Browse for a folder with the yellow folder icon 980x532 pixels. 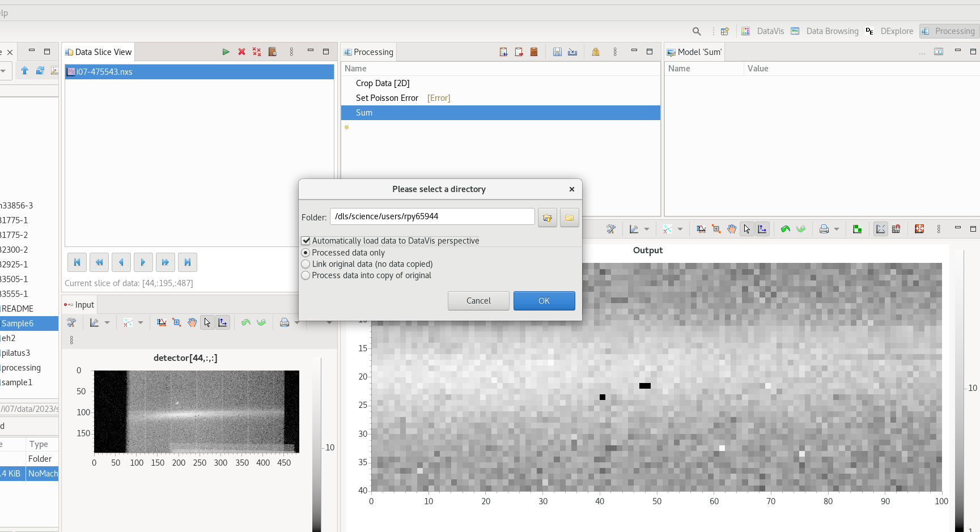(570, 218)
